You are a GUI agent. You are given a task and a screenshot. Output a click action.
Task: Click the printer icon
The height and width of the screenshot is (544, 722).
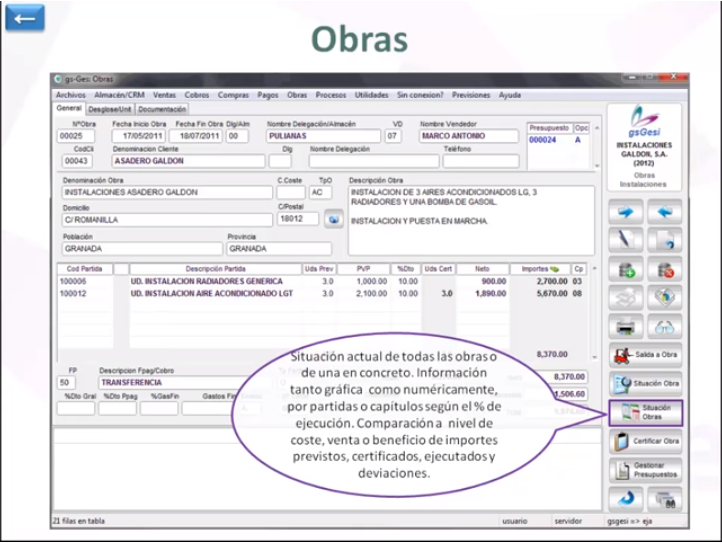(x=625, y=327)
